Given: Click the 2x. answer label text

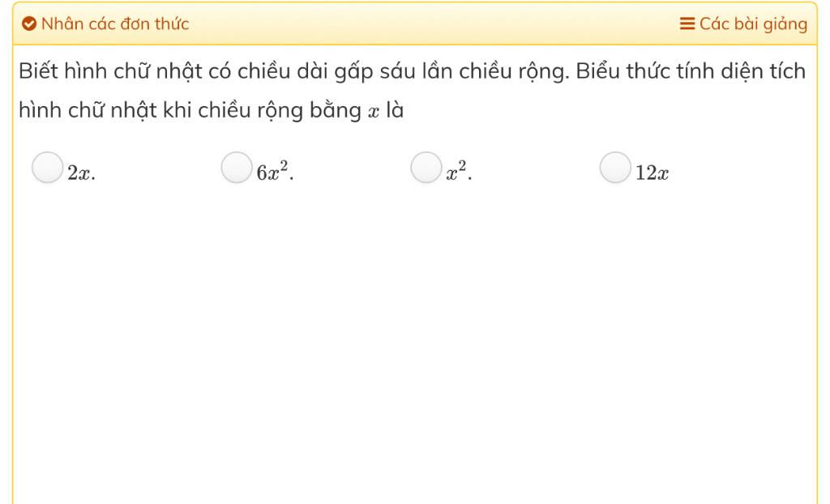Looking at the screenshot, I should tap(82, 173).
